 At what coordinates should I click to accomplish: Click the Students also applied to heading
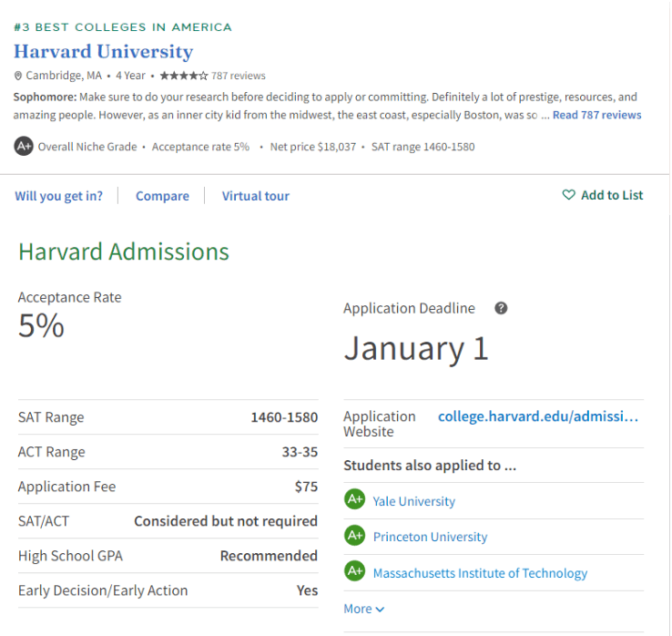point(430,466)
